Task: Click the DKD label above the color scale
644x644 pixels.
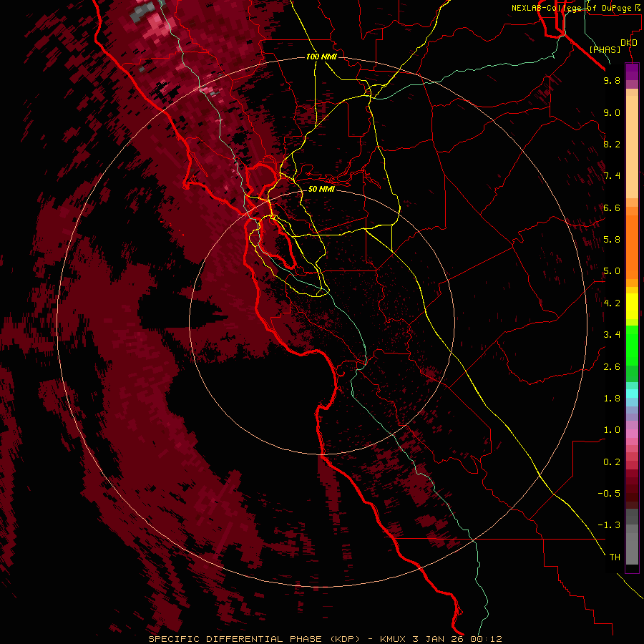Action: (629, 43)
